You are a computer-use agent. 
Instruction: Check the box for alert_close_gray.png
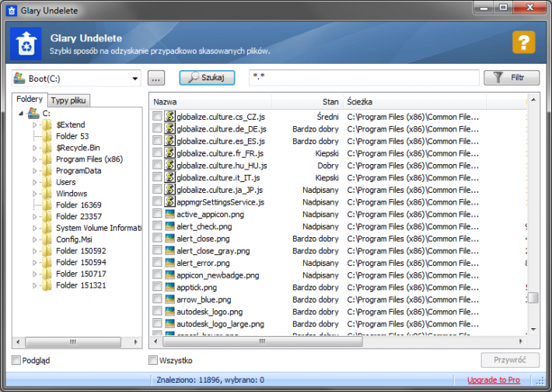(157, 250)
